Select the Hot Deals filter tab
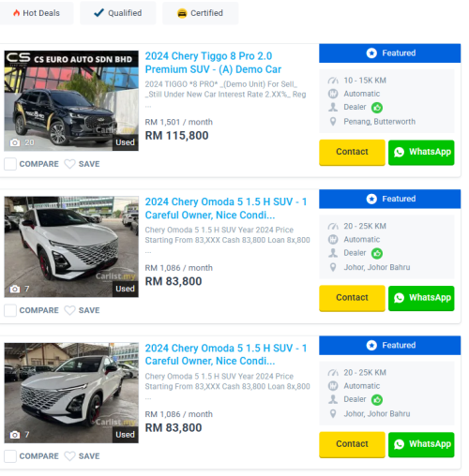The width and height of the screenshot is (469, 476). (x=37, y=13)
